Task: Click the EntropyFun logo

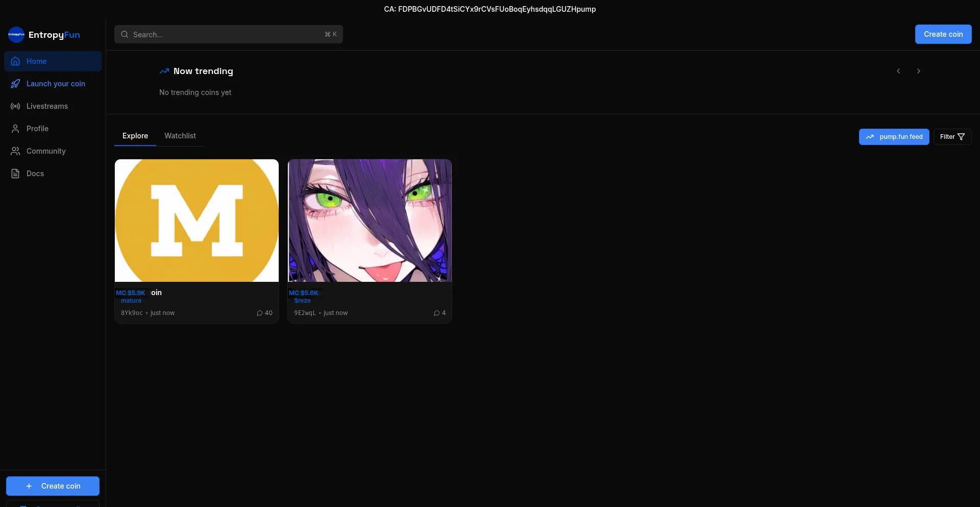Action: tap(43, 34)
